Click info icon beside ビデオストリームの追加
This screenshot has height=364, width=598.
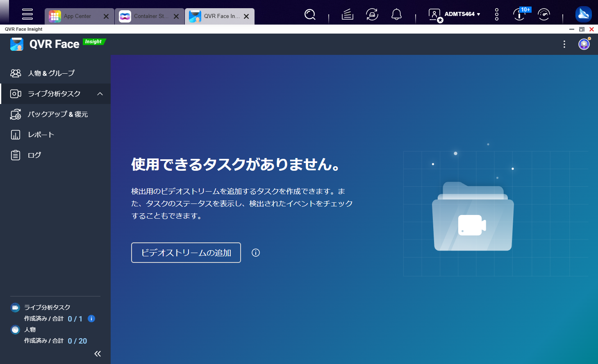[256, 253]
